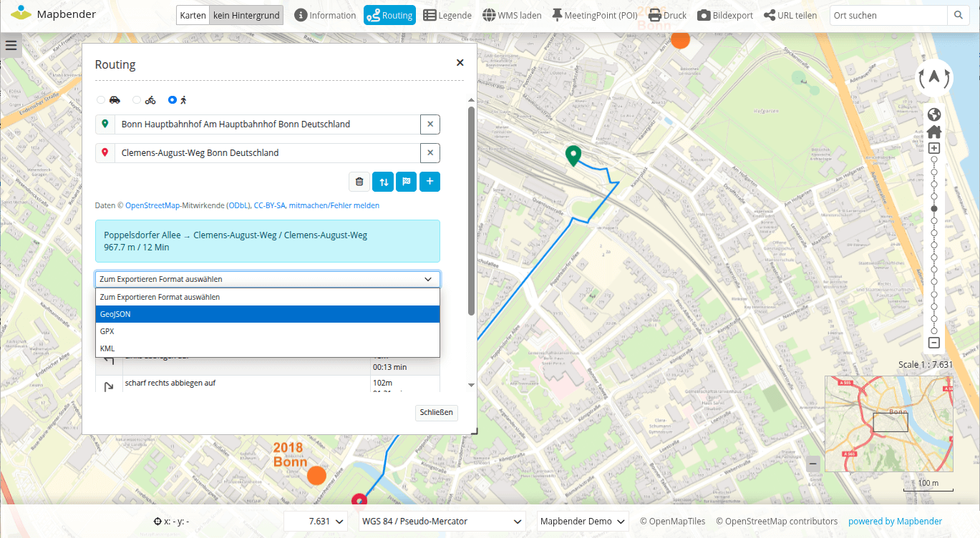Click the globe icon on the map toolbar
This screenshot has height=538, width=980.
(x=933, y=114)
